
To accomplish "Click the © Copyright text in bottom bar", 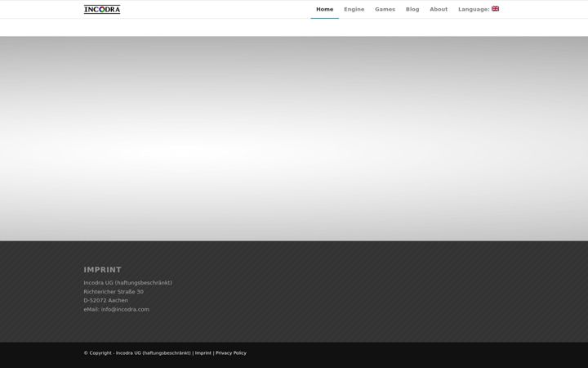I will tap(97, 353).
